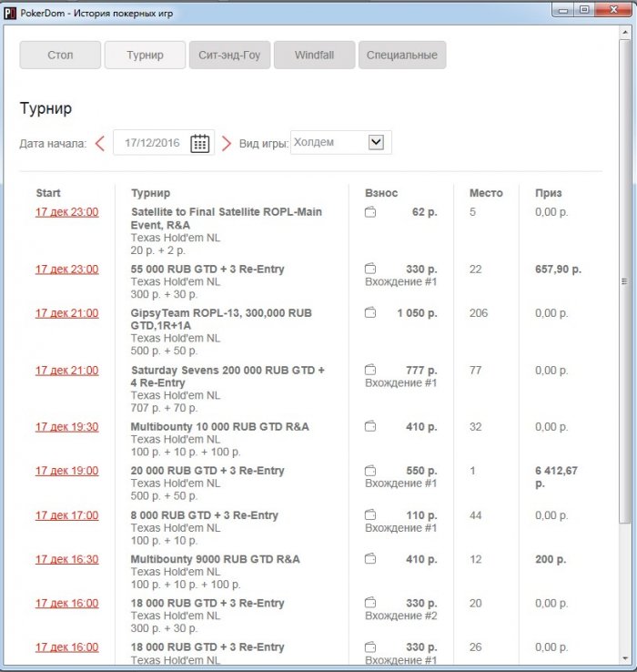Open 17 дек 16:00 link for Вхождение #2 row

point(66,603)
